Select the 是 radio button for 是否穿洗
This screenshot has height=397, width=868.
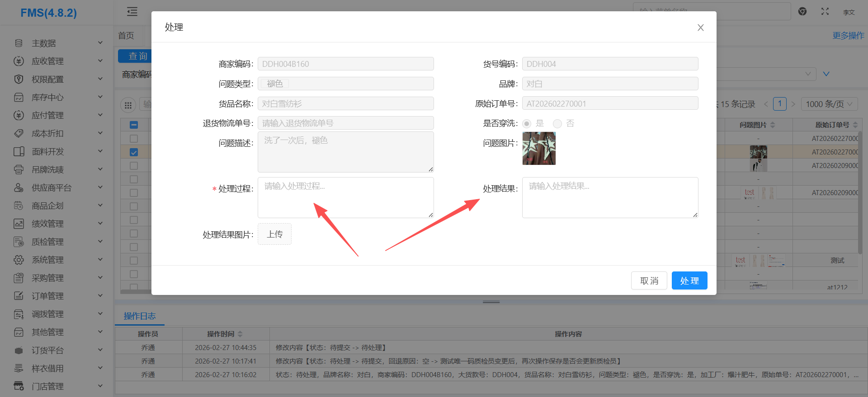point(527,123)
